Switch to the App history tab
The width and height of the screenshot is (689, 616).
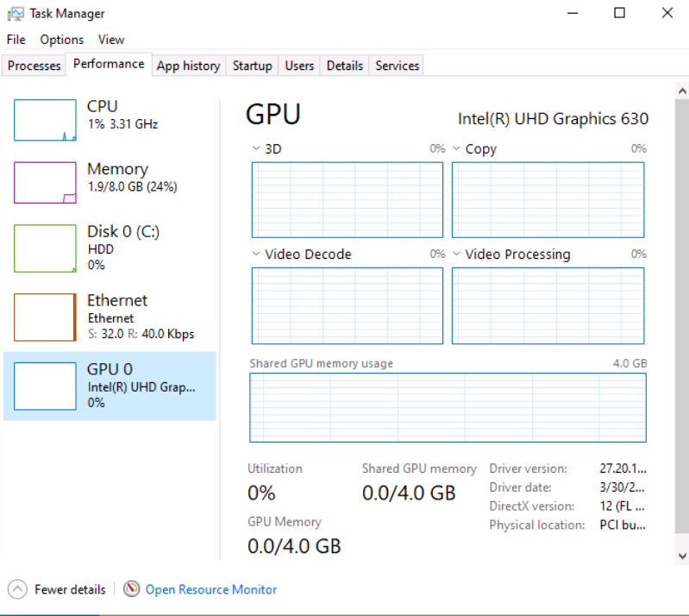(189, 66)
